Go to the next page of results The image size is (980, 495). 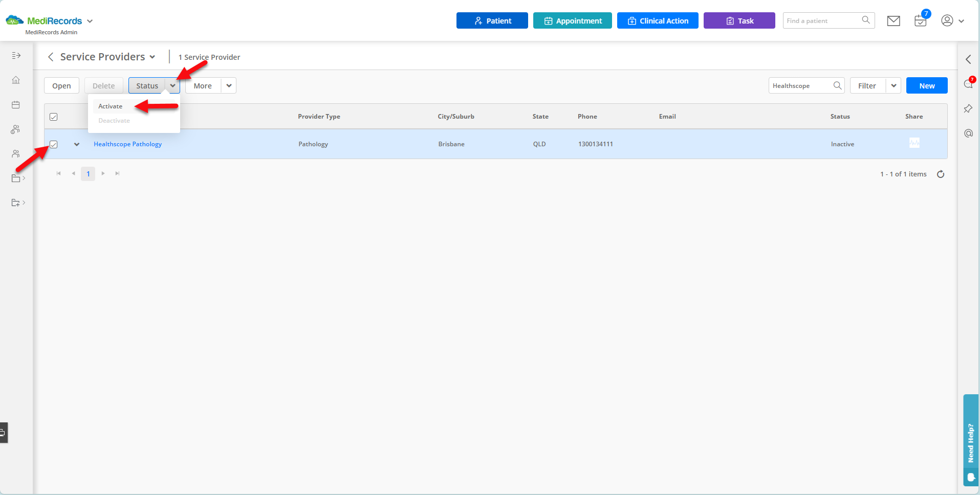point(103,173)
